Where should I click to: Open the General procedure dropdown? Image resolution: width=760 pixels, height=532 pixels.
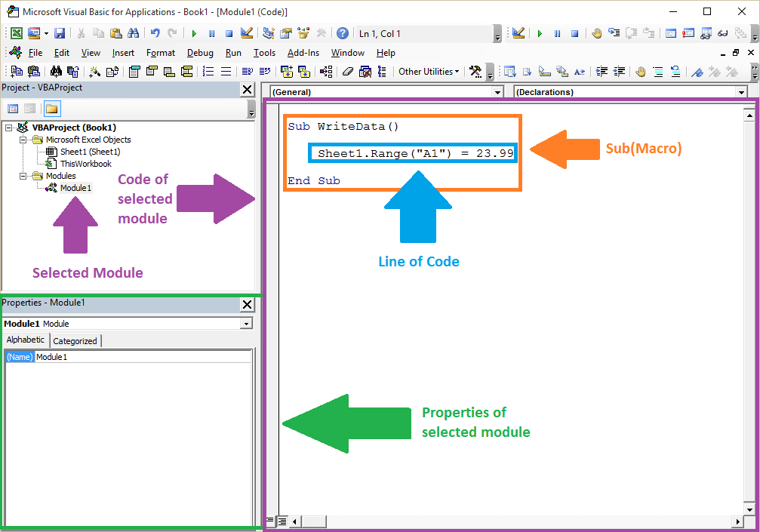(x=497, y=91)
